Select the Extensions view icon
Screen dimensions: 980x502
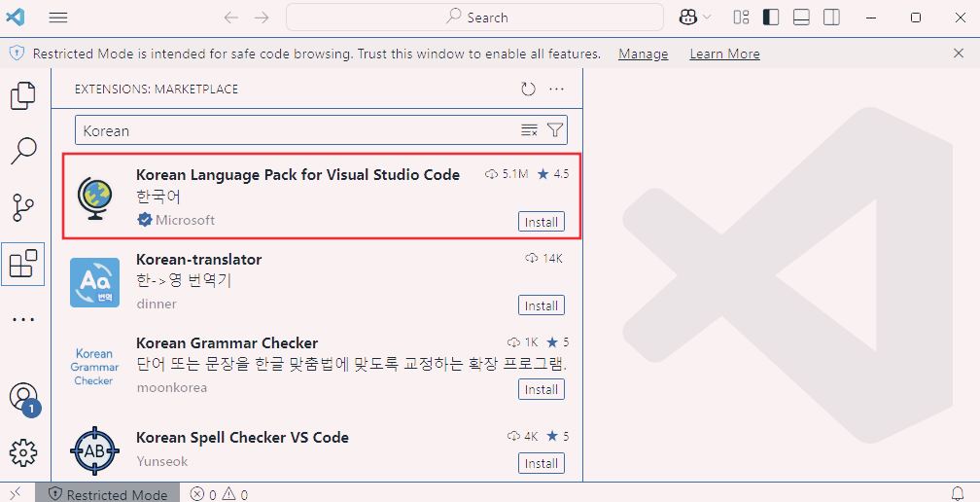click(23, 264)
